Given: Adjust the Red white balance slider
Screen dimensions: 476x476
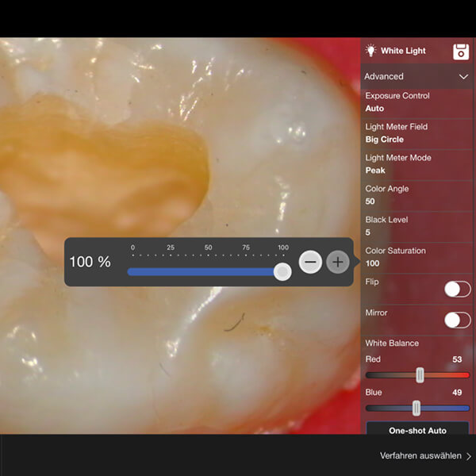Looking at the screenshot, I should [x=420, y=375].
